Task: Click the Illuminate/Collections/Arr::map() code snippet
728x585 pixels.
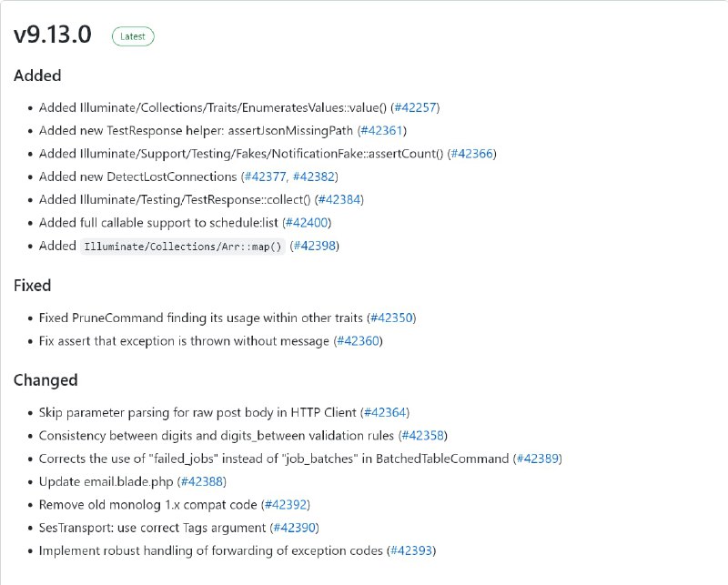Action: pos(183,247)
